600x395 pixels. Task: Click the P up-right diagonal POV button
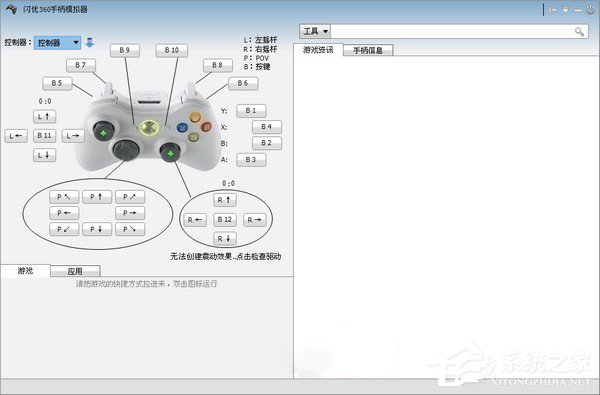130,197
